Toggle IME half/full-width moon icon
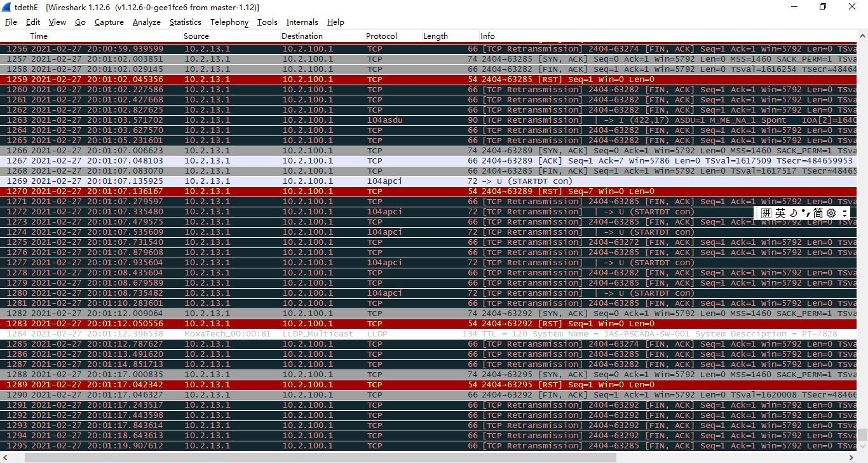The width and height of the screenshot is (868, 463). click(793, 213)
